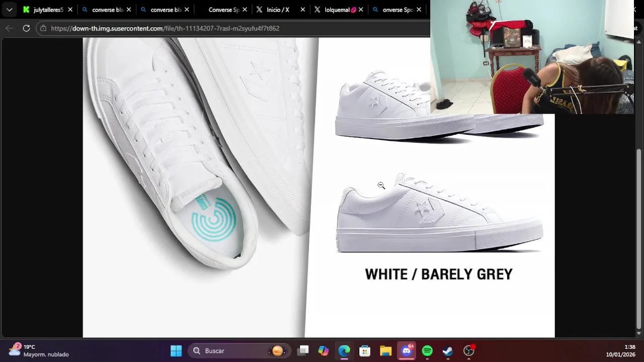
Task: Switch to the onverse Spo search tab
Action: [397, 10]
